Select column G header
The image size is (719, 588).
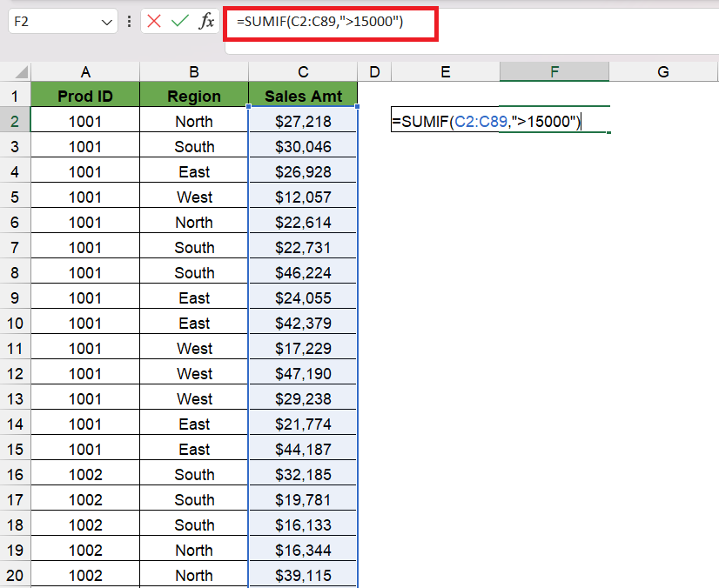click(x=663, y=72)
